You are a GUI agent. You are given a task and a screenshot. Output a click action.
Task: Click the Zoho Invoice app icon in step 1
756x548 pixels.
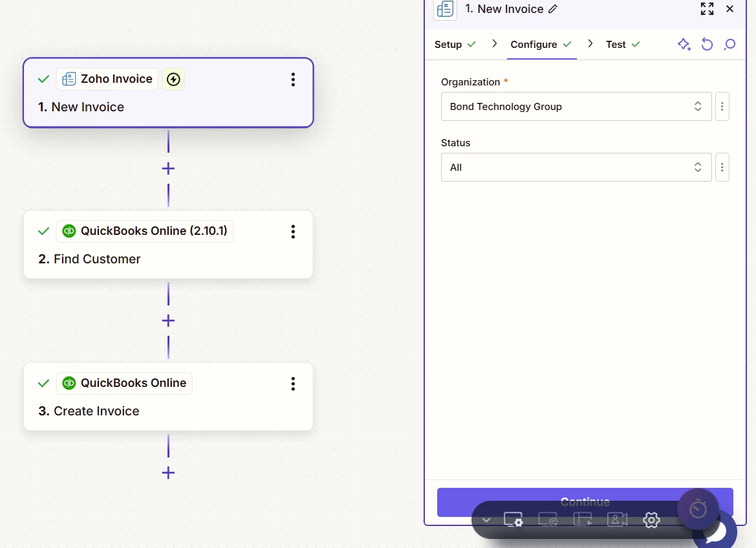pyautogui.click(x=69, y=79)
